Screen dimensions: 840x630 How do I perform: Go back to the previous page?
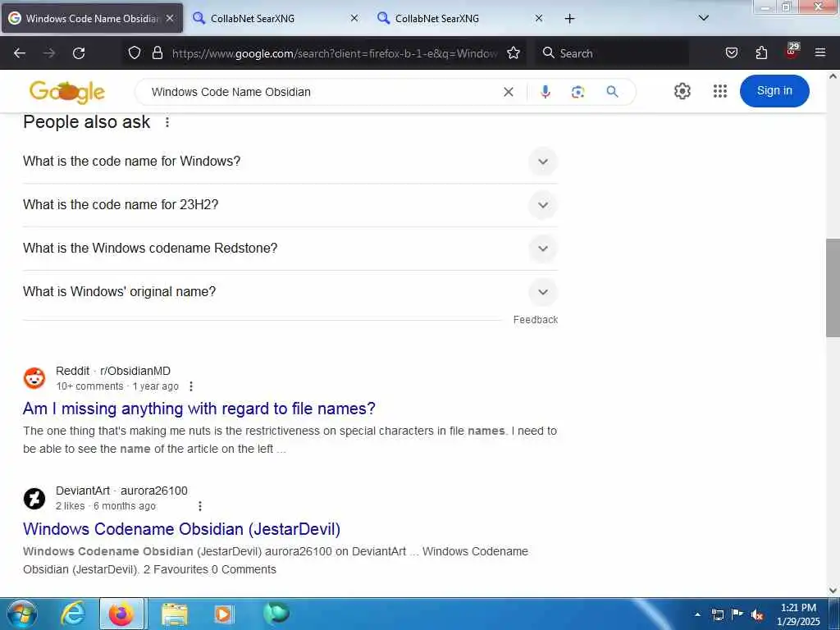20,53
